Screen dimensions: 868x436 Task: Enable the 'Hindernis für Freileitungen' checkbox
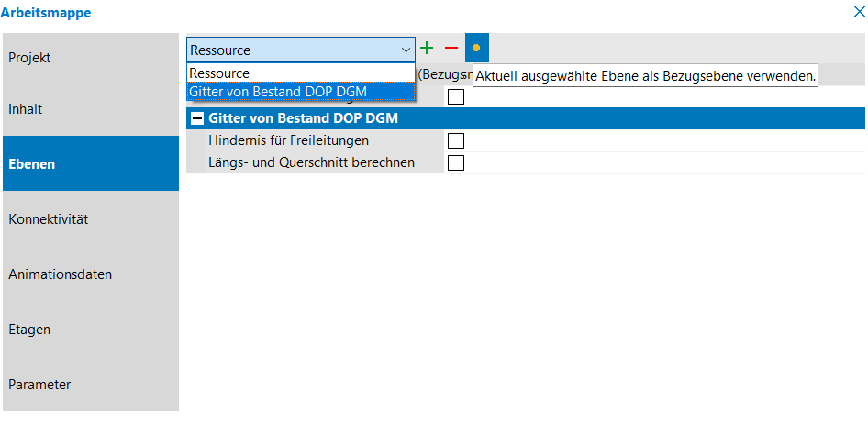(x=456, y=141)
